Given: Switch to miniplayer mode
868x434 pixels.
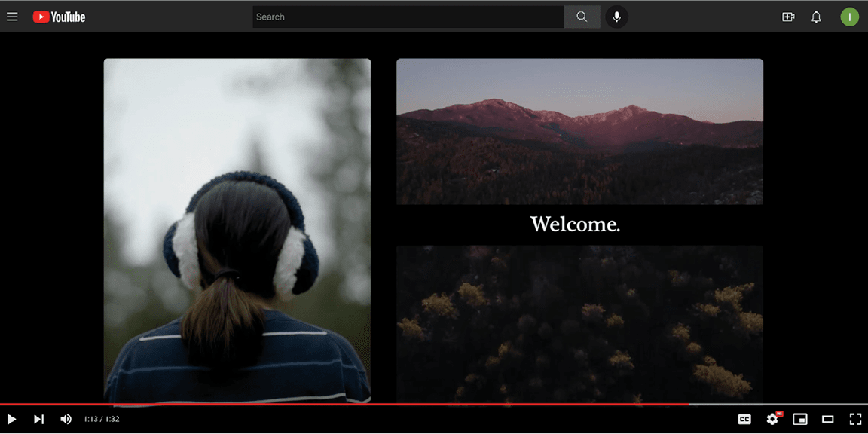Looking at the screenshot, I should click(x=799, y=419).
